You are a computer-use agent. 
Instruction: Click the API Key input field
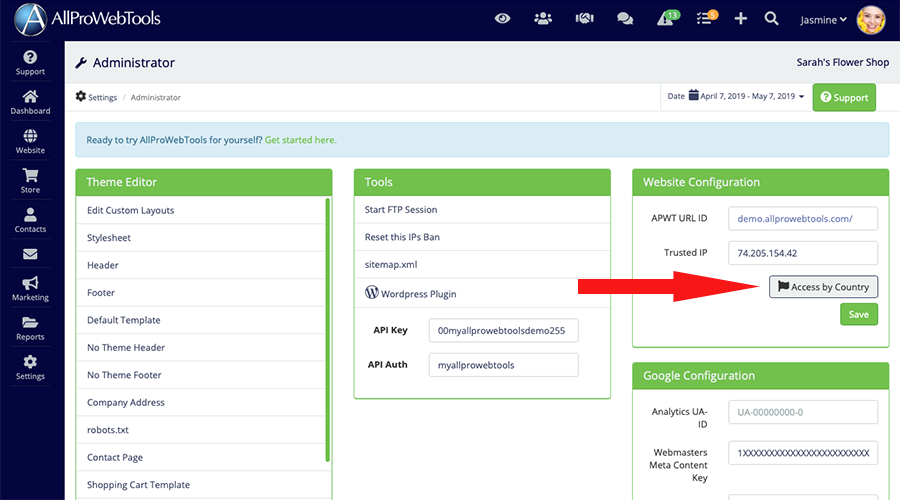click(x=503, y=331)
